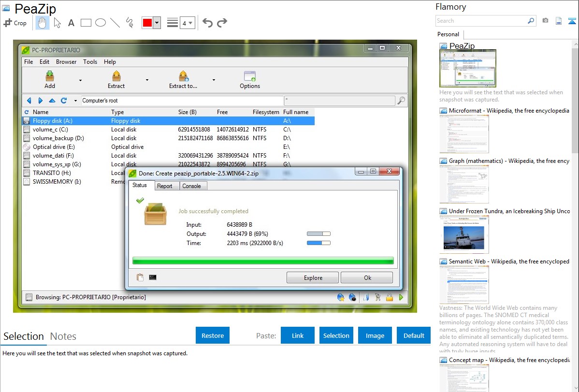Click the history clock icon in PeaZip status bar
Viewport: 579px width, 392px height.
pyautogui.click(x=353, y=297)
